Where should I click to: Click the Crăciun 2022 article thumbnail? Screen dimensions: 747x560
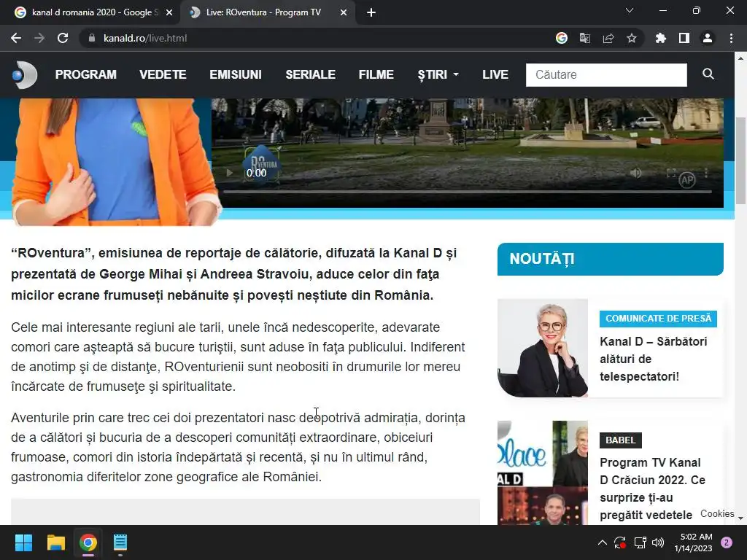tap(543, 472)
